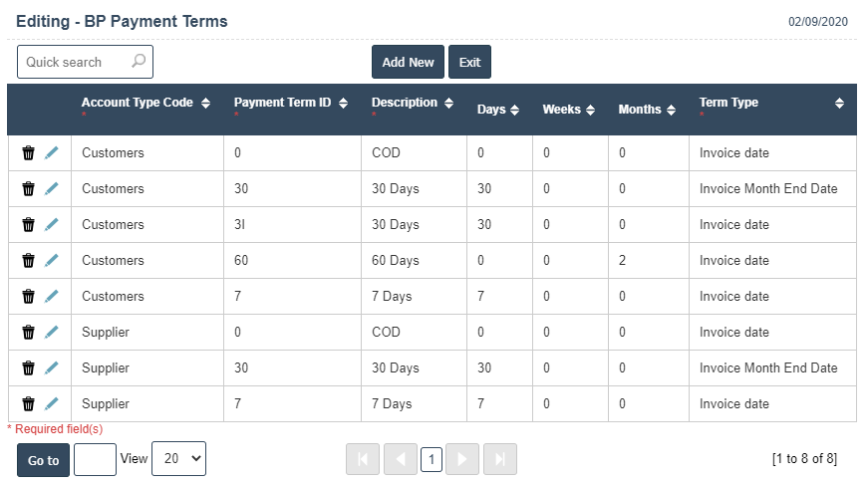Delete the Customers row with ID 3I
Image resolution: width=868 pixels, height=486 pixels.
pos(28,224)
